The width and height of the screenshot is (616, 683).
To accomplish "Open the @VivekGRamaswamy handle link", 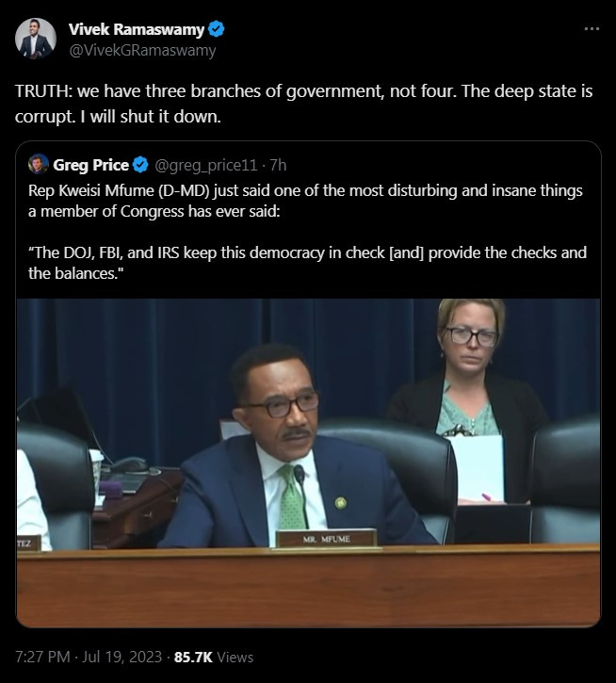I will pos(142,51).
